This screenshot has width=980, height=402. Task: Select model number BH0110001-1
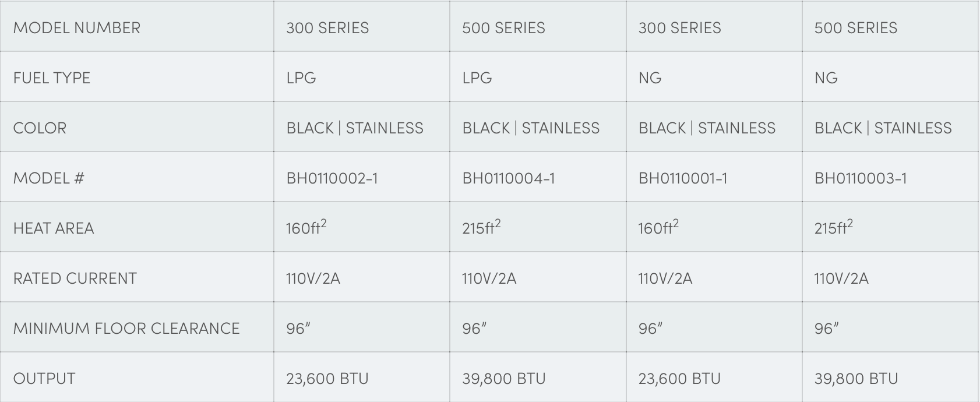pyautogui.click(x=683, y=178)
